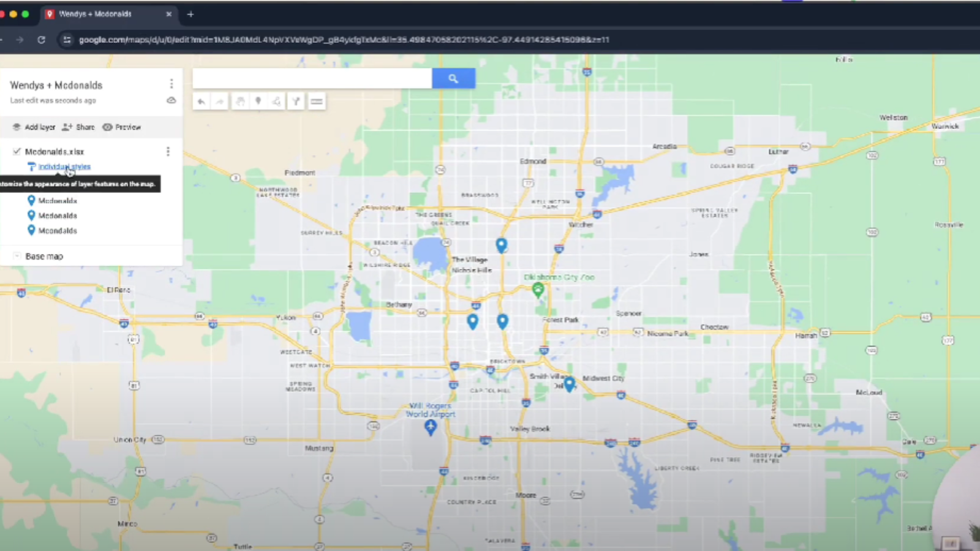This screenshot has height=551, width=980.
Task: Click the cloud save status icon
Action: click(x=171, y=100)
